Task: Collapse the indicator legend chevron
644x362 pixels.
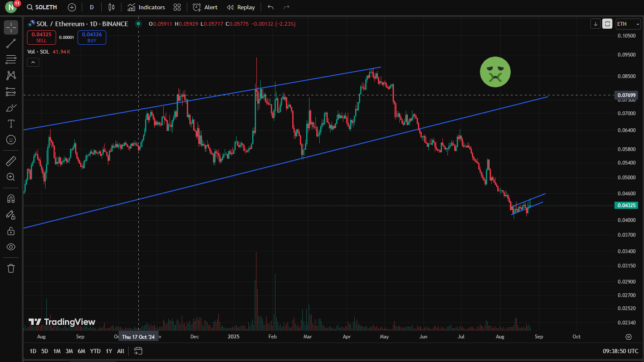Action: 33,62
